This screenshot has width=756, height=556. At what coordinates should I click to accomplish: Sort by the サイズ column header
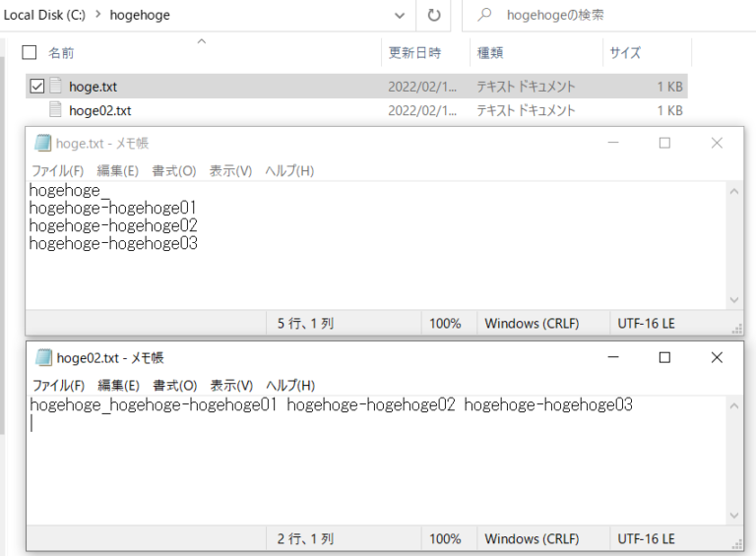pyautogui.click(x=625, y=52)
